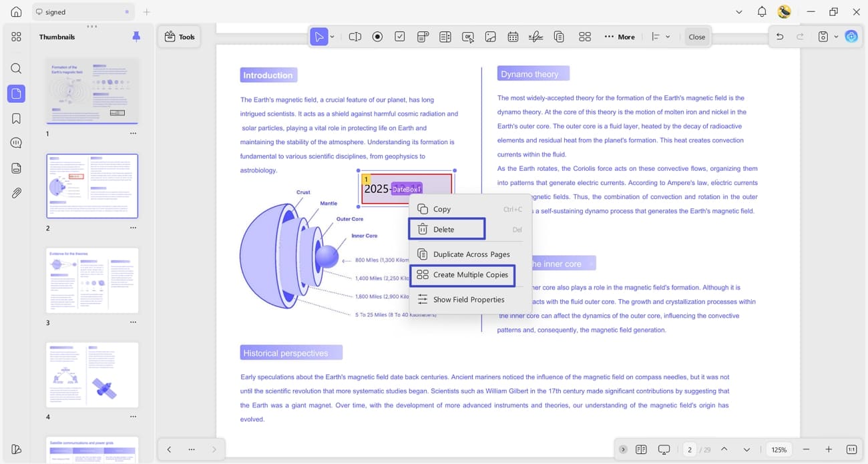This screenshot has height=464, width=868.
Task: Open the form fields list sidebar icon
Action: click(16, 168)
